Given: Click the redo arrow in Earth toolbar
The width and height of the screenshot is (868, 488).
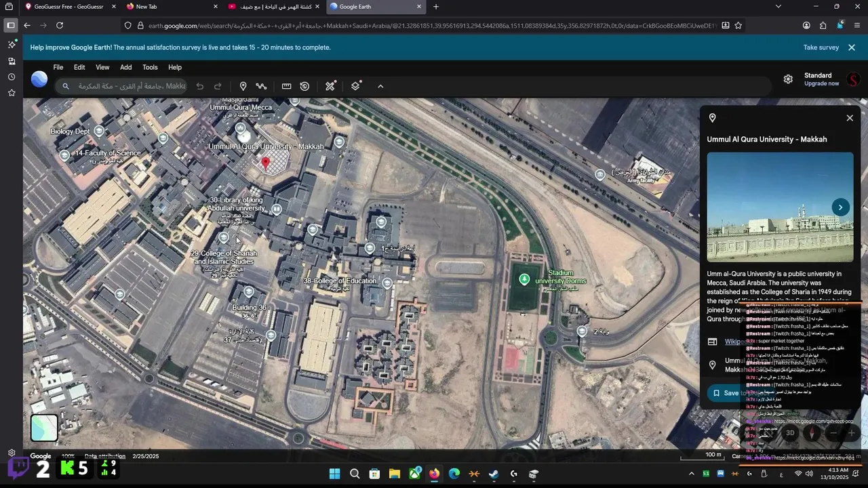Looking at the screenshot, I should [x=218, y=86].
